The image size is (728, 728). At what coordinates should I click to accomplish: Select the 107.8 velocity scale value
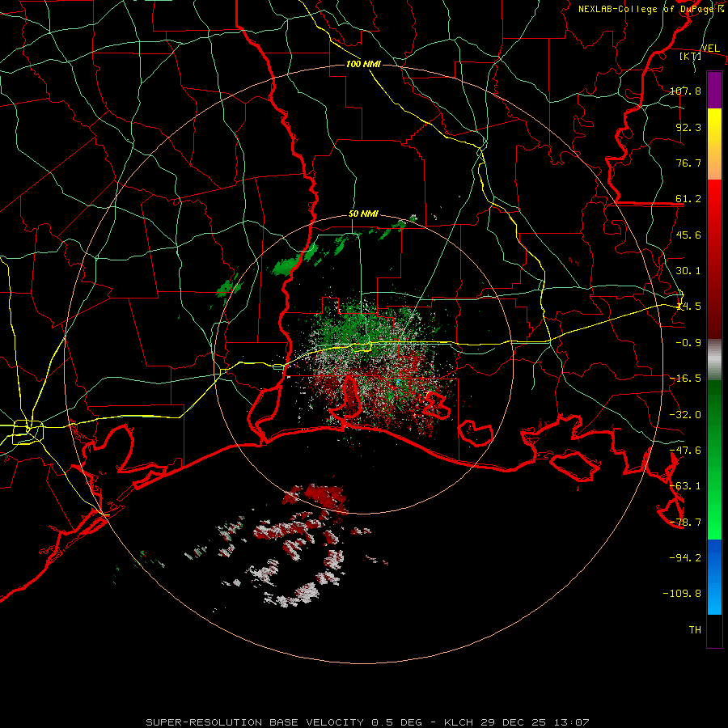[685, 91]
